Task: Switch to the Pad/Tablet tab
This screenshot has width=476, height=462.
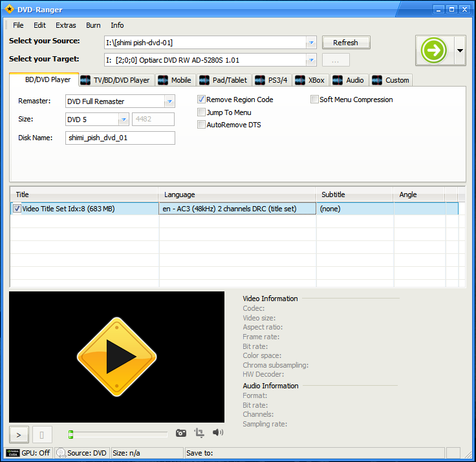Action: pyautogui.click(x=224, y=80)
